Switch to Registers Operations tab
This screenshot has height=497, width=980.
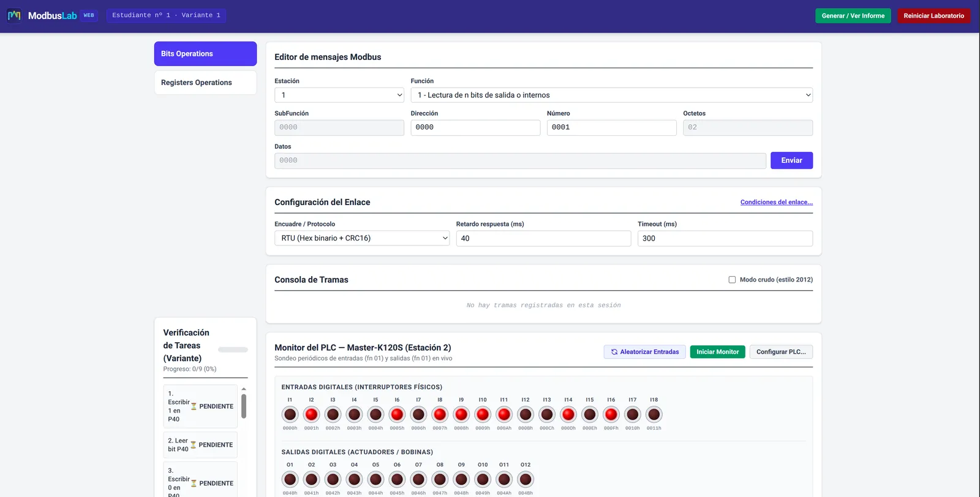(x=205, y=83)
